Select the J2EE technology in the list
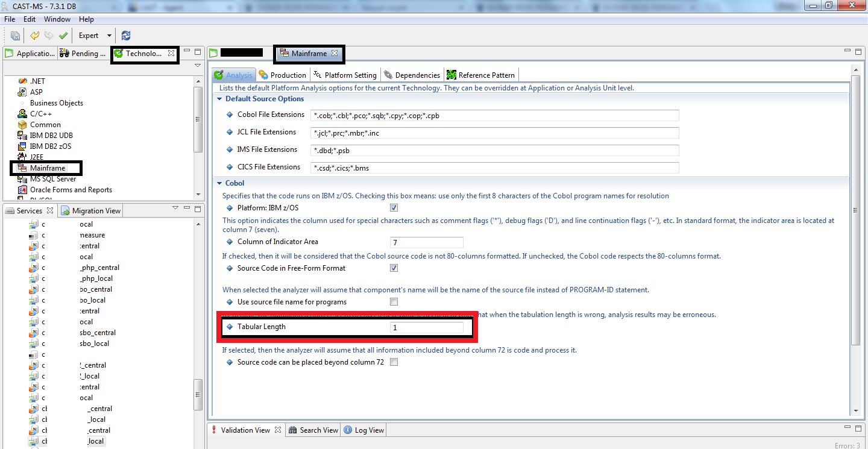868x449 pixels. pyautogui.click(x=36, y=157)
